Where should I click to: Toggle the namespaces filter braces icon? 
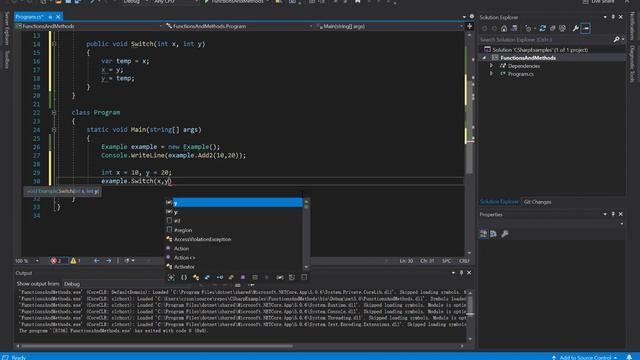(184, 278)
